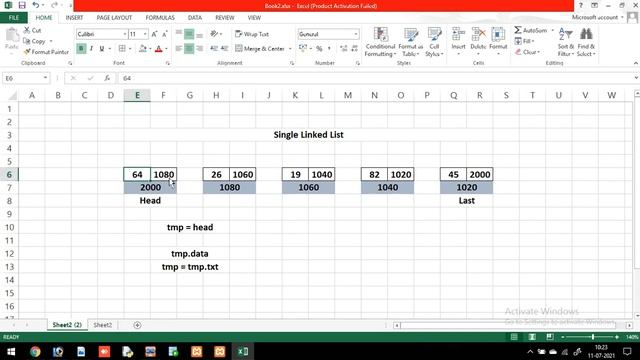Open Cell Styles gallery
Screen dimensions: 640x360
point(434,42)
